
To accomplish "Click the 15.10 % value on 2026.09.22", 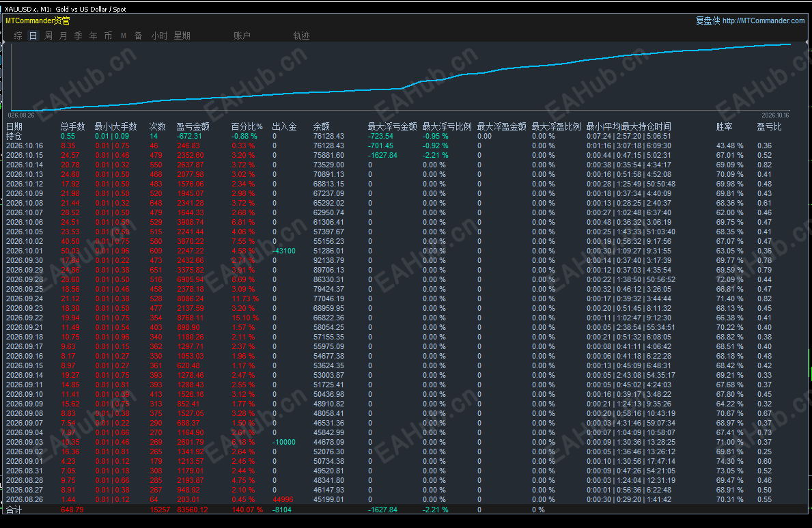I will pyautogui.click(x=245, y=318).
